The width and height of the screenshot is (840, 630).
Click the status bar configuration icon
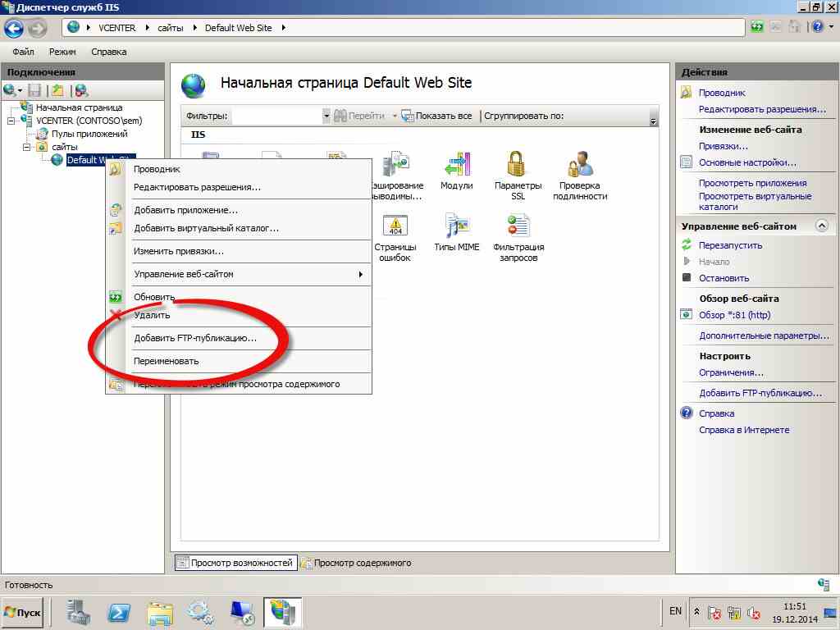click(824, 584)
